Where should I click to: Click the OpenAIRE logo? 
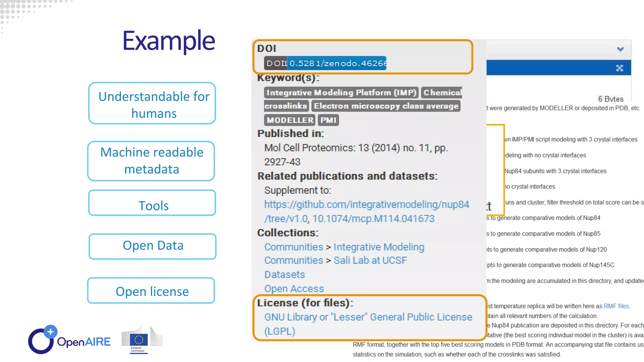(69, 340)
